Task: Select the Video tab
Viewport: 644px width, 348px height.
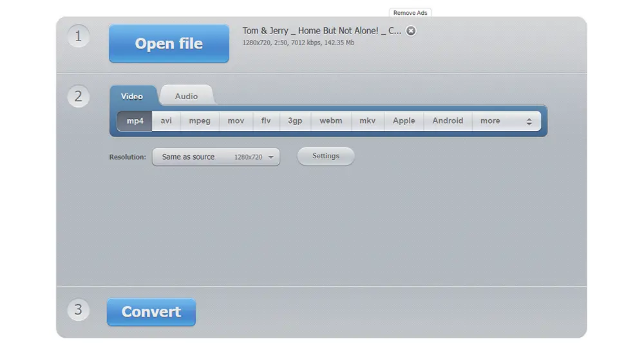Action: 132,96
